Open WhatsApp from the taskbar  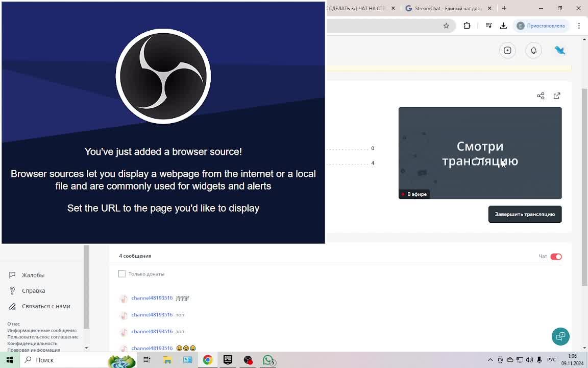[x=268, y=360]
